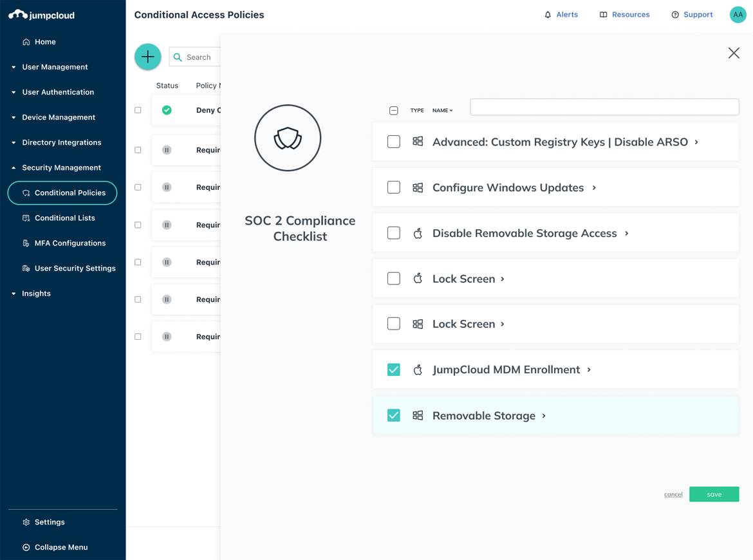Toggle the select-all checkbox in the policy list header
The height and width of the screenshot is (560, 753).
[394, 111]
